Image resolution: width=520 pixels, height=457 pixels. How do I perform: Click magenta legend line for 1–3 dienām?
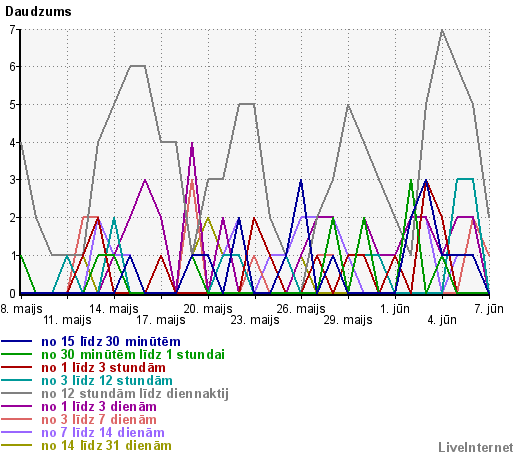click(x=17, y=406)
